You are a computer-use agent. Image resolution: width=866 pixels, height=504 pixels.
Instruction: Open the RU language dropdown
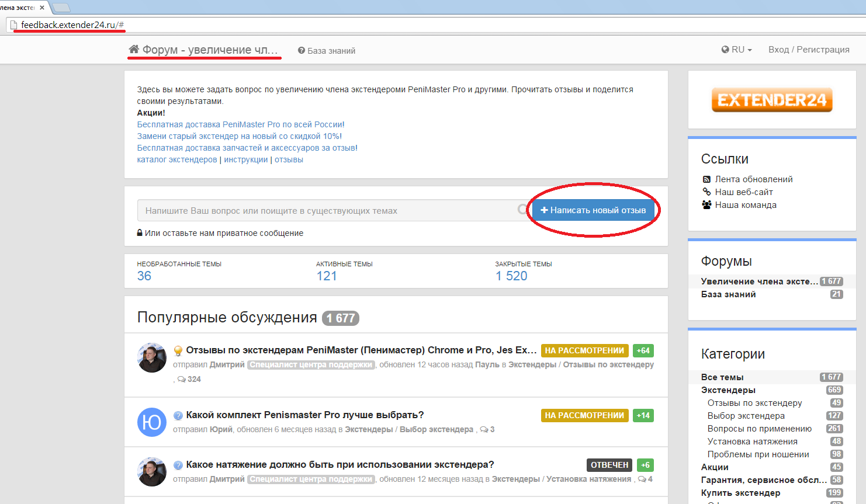click(x=737, y=50)
